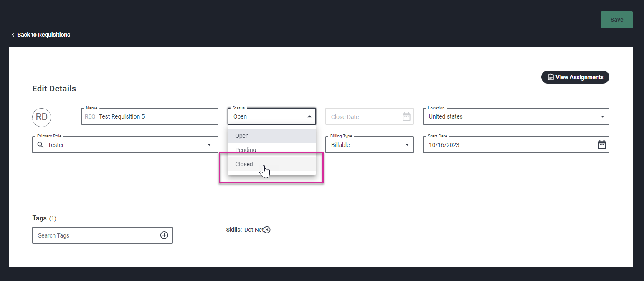644x281 pixels.
Task: Select Open from the status list
Action: pos(272,136)
